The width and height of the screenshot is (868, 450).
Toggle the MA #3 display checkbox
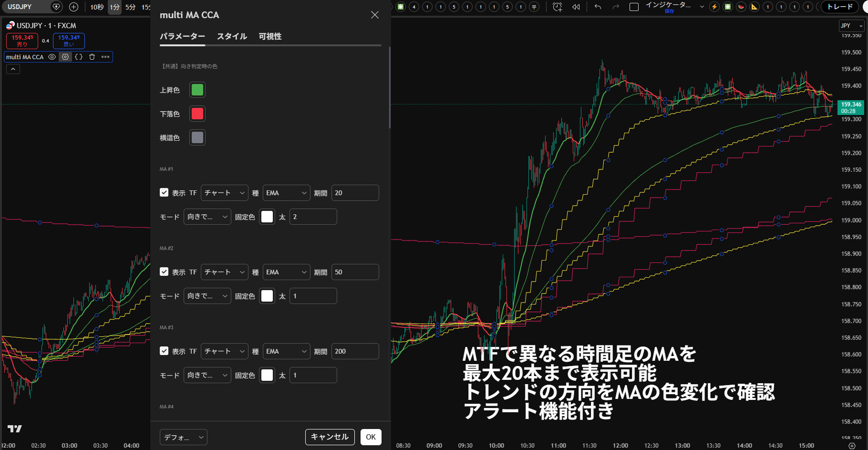coord(164,351)
